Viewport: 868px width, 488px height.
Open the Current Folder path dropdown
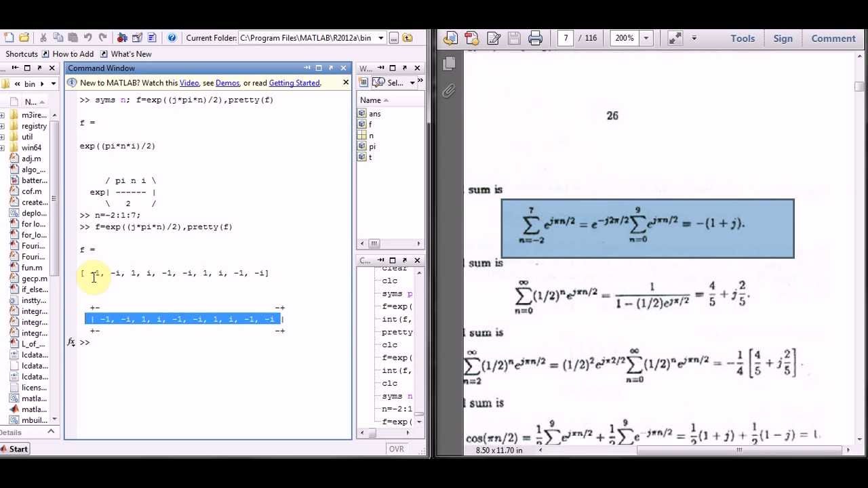pyautogui.click(x=381, y=38)
